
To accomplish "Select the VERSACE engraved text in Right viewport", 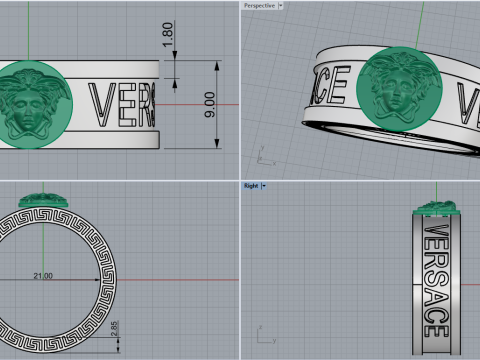I will tap(436, 280).
